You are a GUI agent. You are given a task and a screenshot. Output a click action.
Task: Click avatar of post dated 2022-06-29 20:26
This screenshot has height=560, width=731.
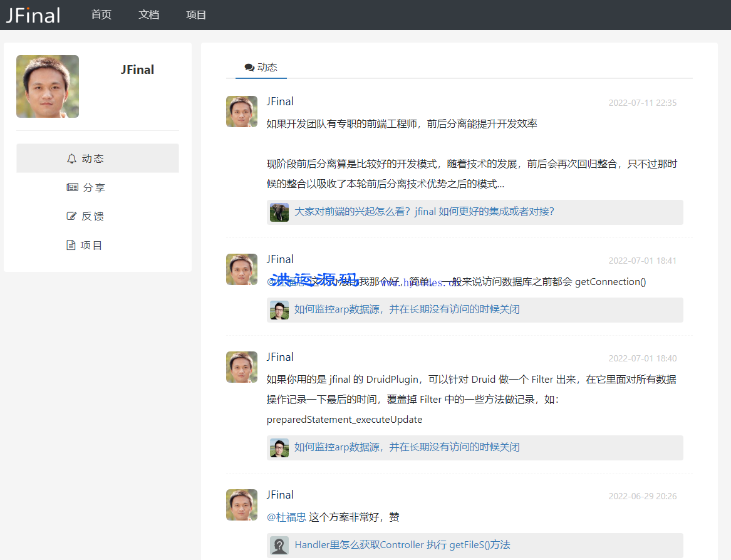[x=242, y=504]
